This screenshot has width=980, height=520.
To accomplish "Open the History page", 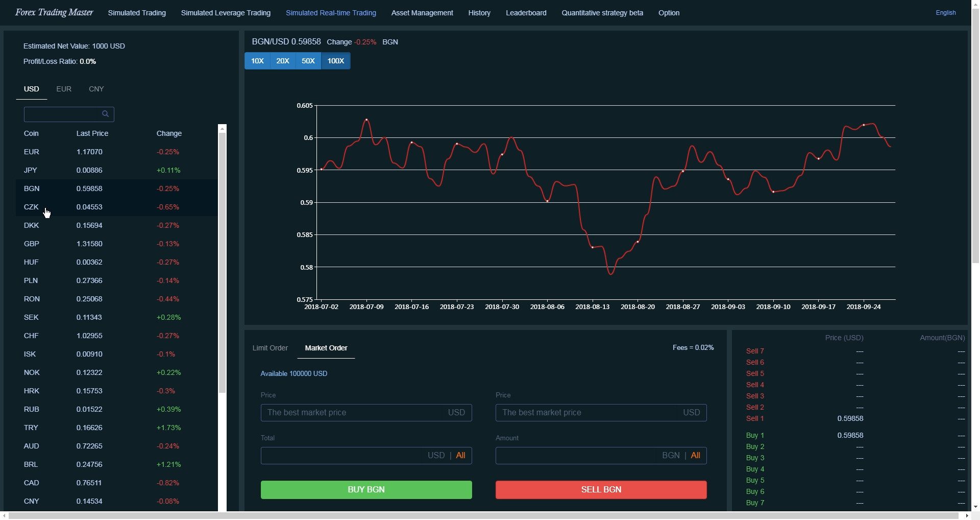I will click(479, 13).
